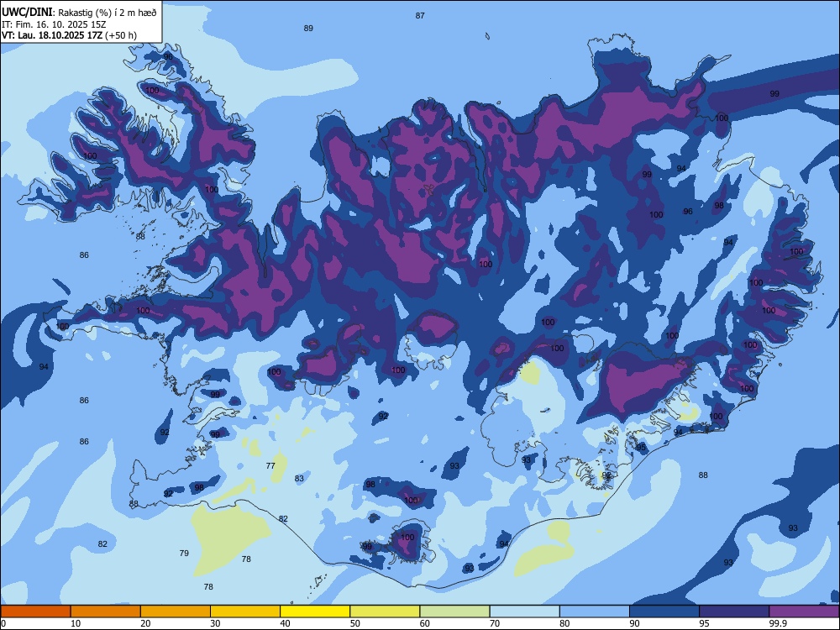The width and height of the screenshot is (840, 630).
Task: Click the map value '79'
Action: 184,553
